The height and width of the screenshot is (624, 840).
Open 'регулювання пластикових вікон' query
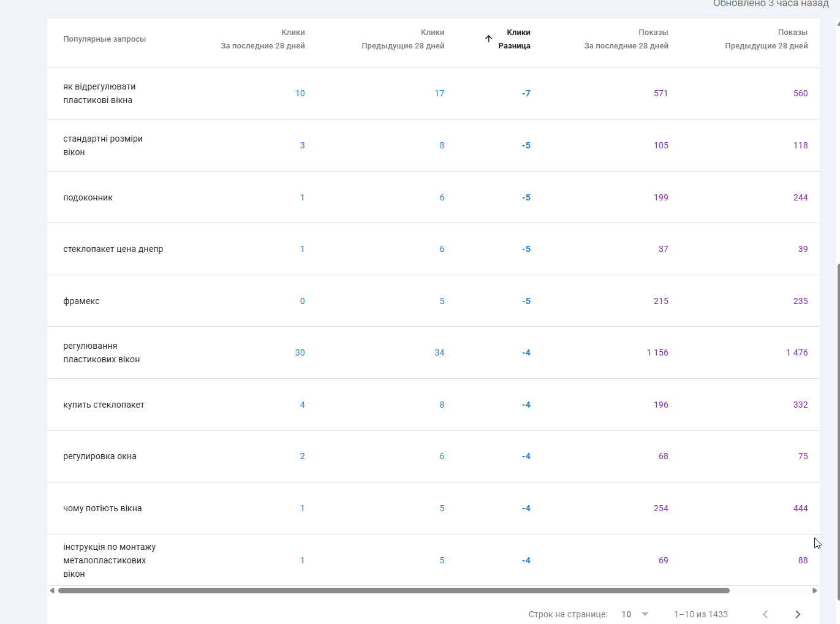[101, 352]
